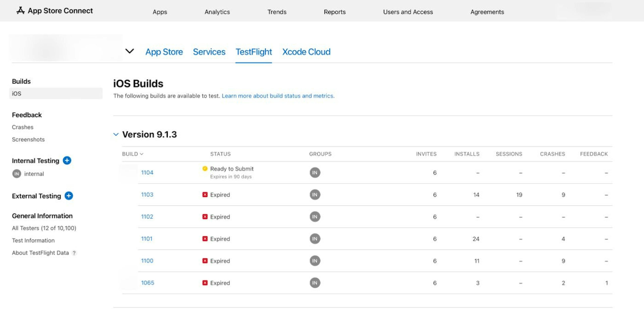
Task: Click feedback value 1 for build 1065
Action: pyautogui.click(x=606, y=283)
